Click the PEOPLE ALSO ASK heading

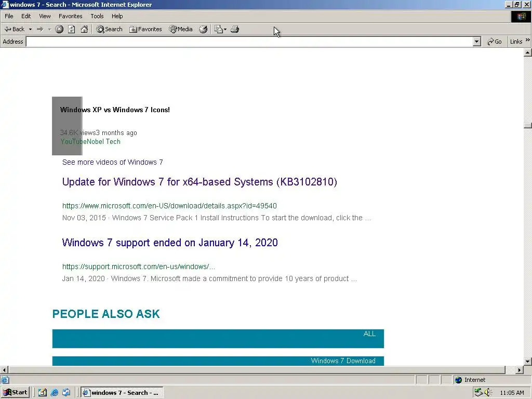pos(106,314)
